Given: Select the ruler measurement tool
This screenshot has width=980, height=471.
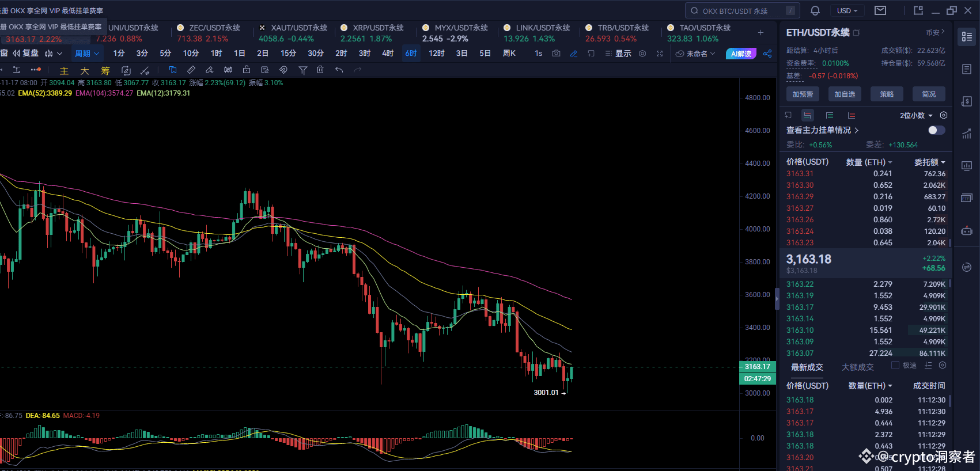Looking at the screenshot, I should pyautogui.click(x=191, y=70).
